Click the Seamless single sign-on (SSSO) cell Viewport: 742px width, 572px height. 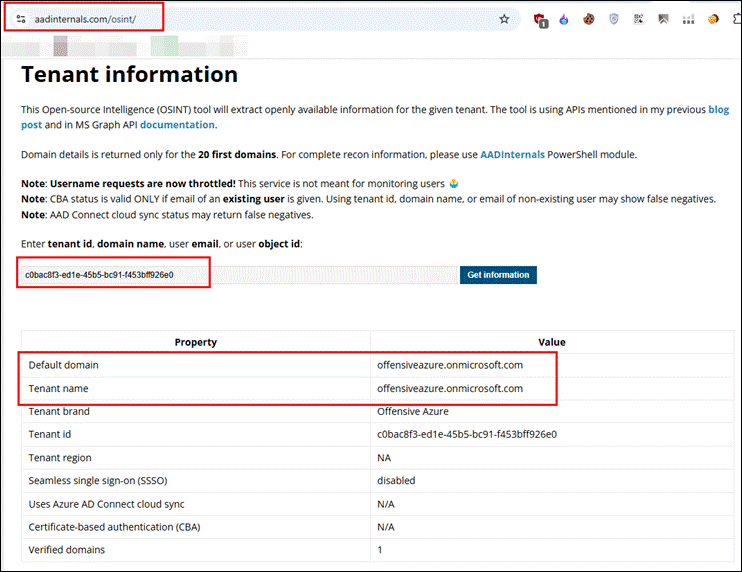[195, 481]
